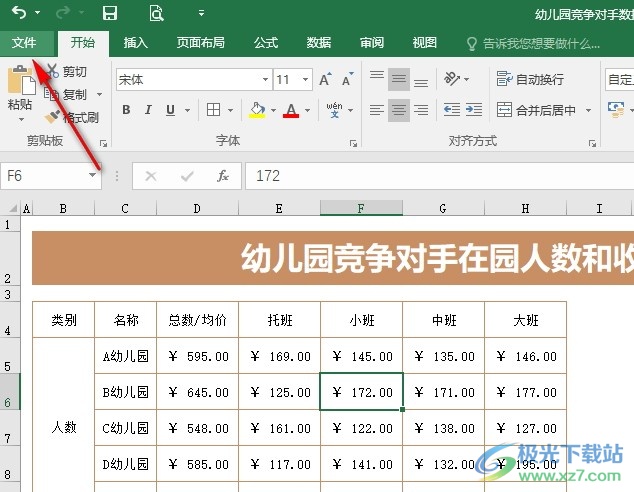The height and width of the screenshot is (492, 634).
Task: Apply yellow fill color bucket
Action: click(257, 110)
